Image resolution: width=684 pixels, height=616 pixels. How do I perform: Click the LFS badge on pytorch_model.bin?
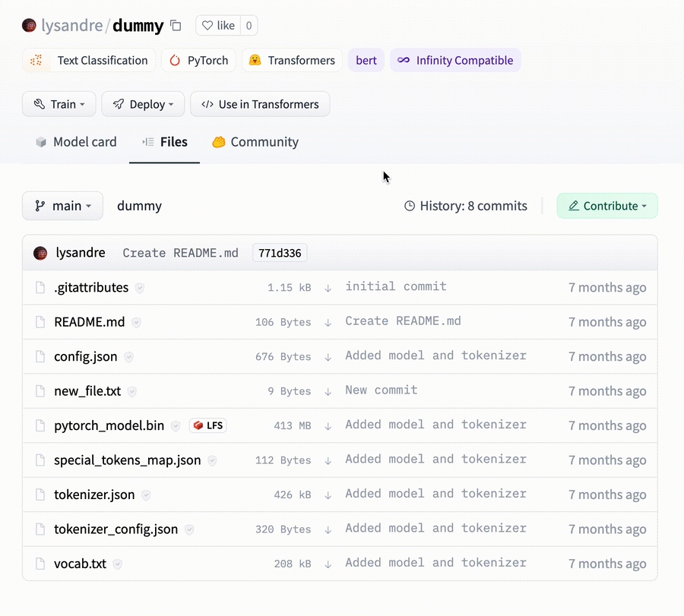(208, 425)
